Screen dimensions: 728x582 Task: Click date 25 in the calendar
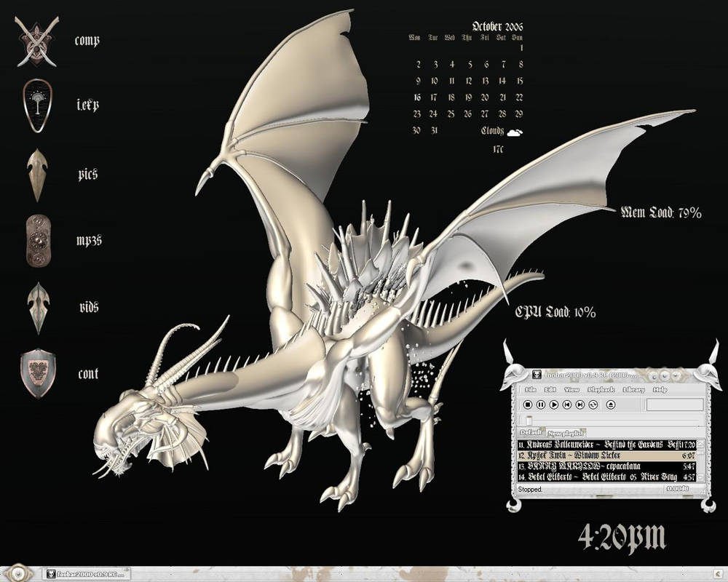(x=451, y=113)
